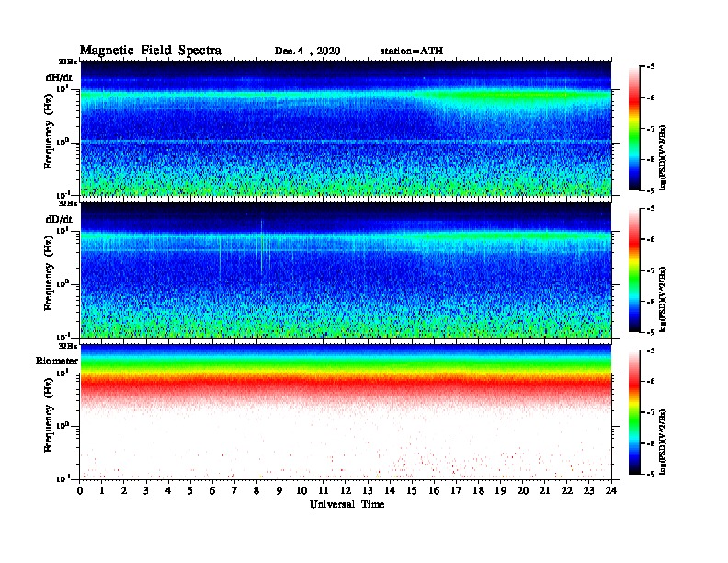Viewport: 728px width, 563px height.
Task: Click the "Universal Time" axis title
Action: pos(347,504)
